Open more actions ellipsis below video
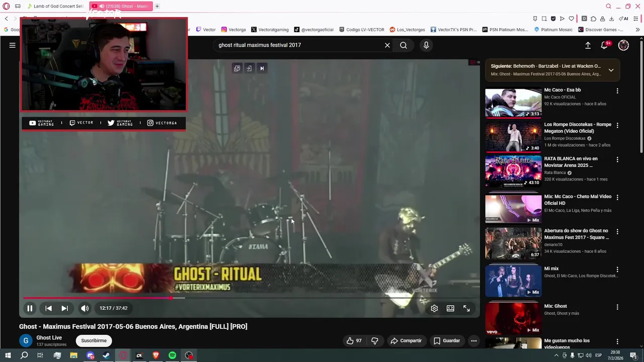 [473, 340]
